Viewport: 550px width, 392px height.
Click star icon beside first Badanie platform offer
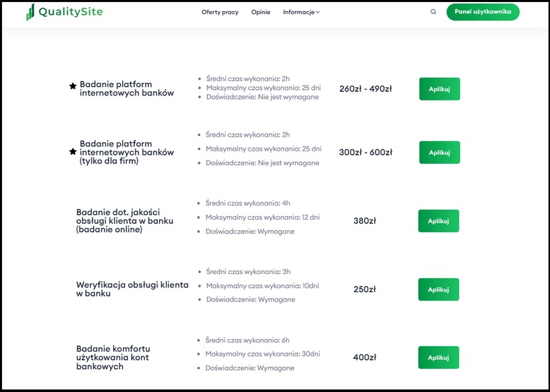73,86
